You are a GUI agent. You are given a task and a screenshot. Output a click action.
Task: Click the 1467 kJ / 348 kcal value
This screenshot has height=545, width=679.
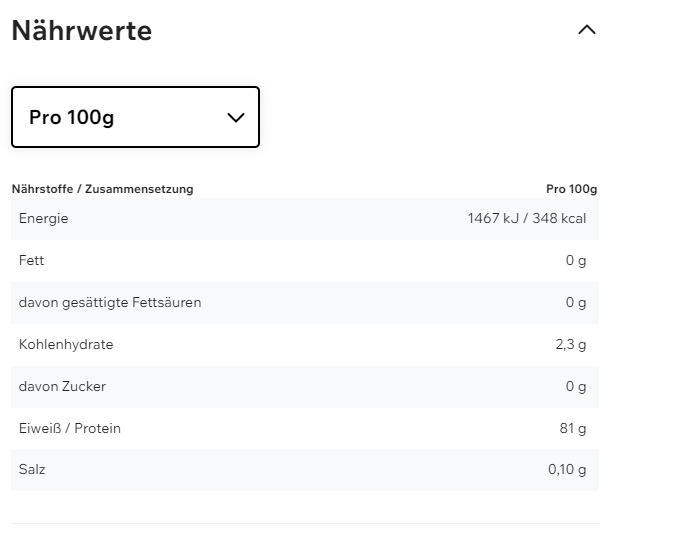tap(526, 218)
